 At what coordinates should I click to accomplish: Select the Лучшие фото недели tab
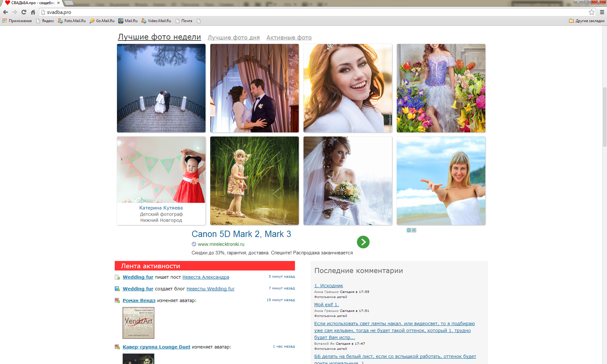(159, 37)
